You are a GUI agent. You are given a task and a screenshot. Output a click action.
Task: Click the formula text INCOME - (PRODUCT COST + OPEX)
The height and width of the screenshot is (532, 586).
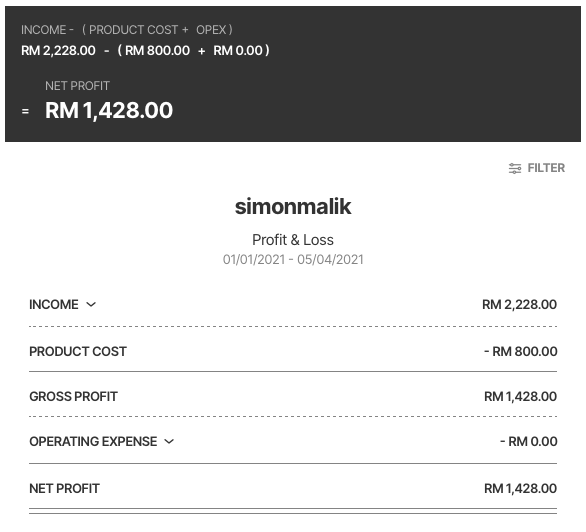[x=127, y=30]
